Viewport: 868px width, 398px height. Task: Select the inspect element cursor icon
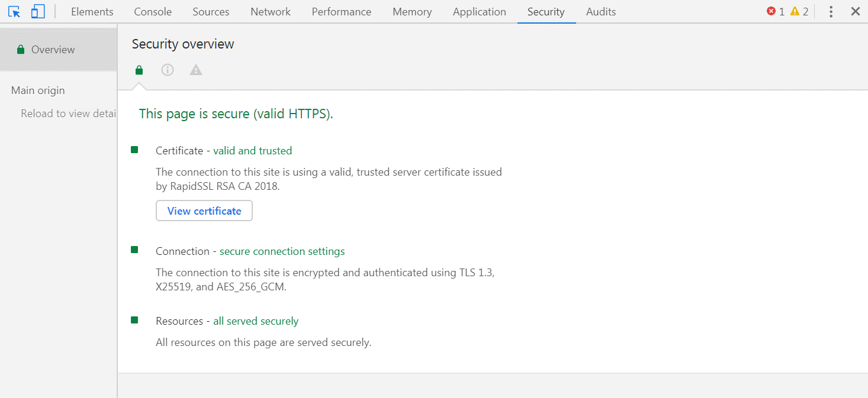[14, 11]
